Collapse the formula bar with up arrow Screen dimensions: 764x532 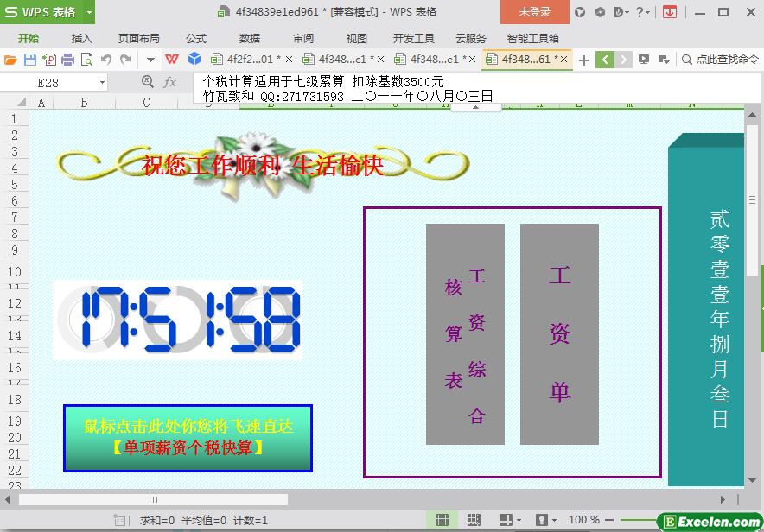(x=475, y=107)
